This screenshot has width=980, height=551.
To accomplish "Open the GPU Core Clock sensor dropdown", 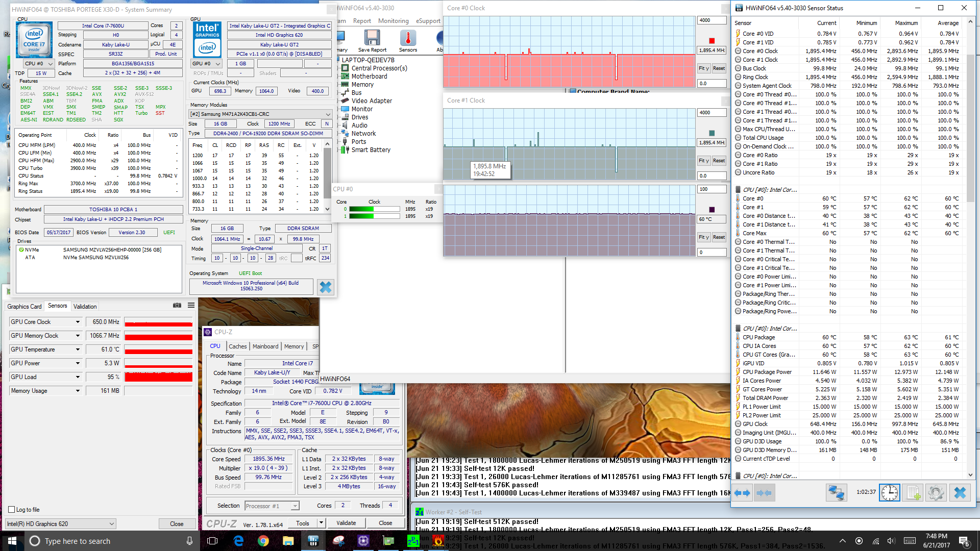I will 78,322.
